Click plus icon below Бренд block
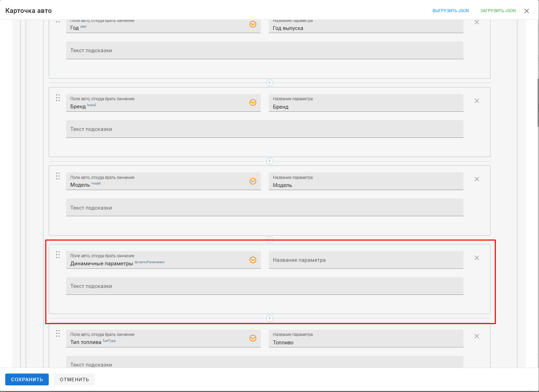 pyautogui.click(x=269, y=161)
